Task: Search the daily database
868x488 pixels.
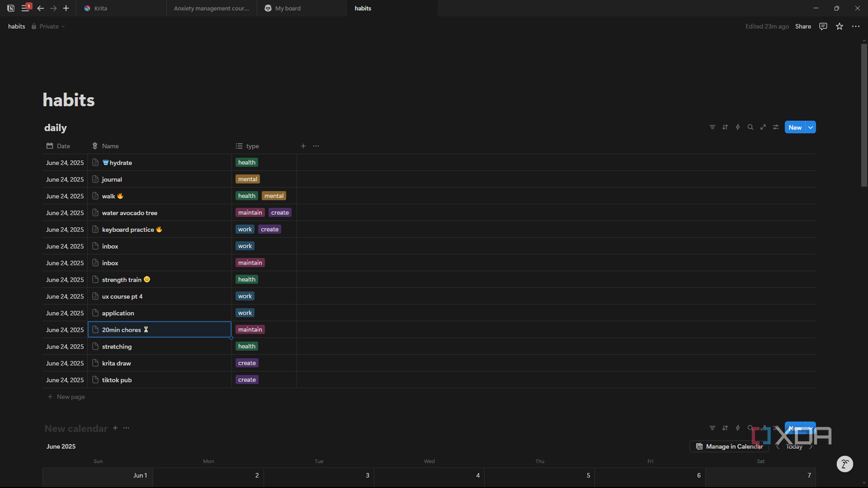Action: (x=751, y=127)
